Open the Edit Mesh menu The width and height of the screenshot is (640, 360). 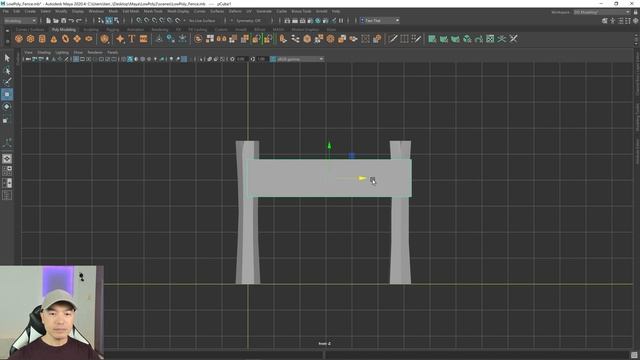(x=131, y=11)
